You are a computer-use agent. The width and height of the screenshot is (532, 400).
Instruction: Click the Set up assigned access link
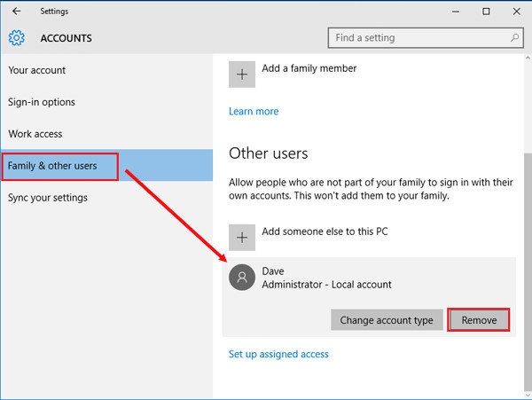click(278, 354)
